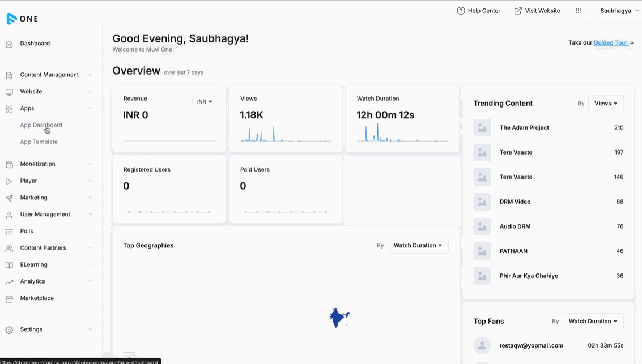
Task: Click testaqw@yopmail.com avatar icon
Action: pos(482,345)
